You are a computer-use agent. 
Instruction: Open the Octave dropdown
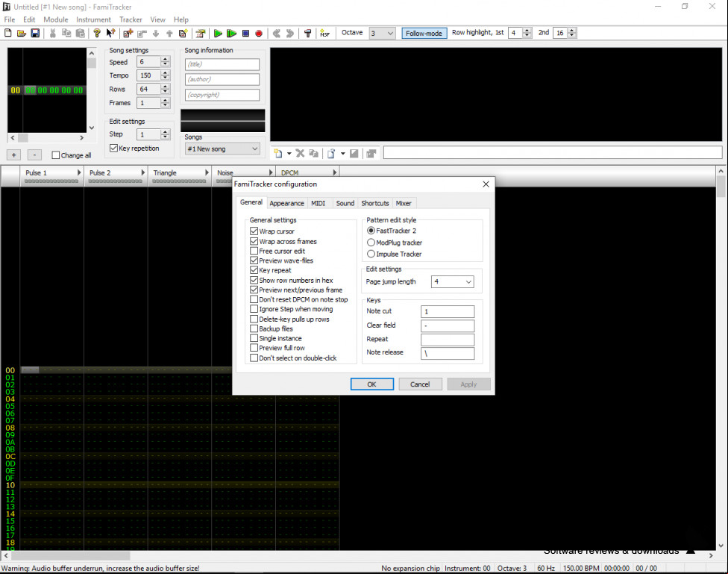point(390,33)
